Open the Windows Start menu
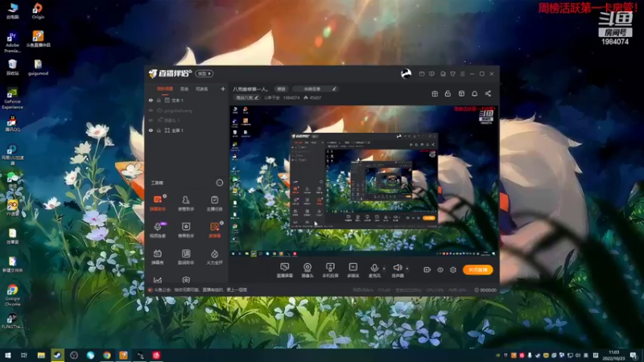Image resolution: width=644 pixels, height=362 pixels. [8, 355]
